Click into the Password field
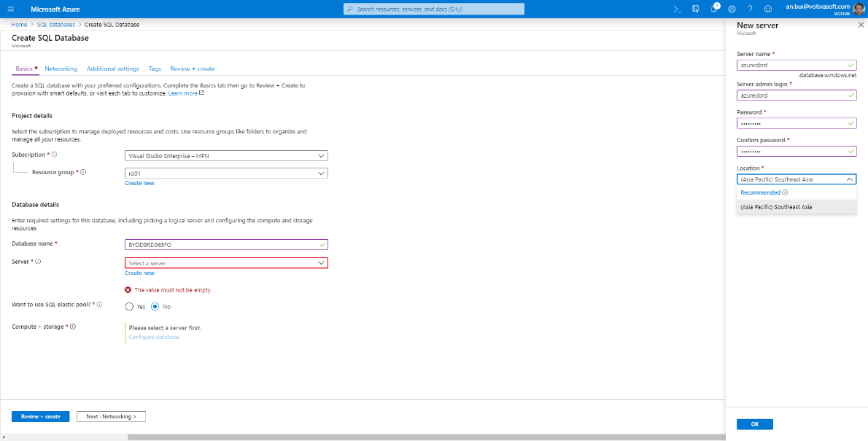This screenshot has width=868, height=441. pyautogui.click(x=797, y=123)
